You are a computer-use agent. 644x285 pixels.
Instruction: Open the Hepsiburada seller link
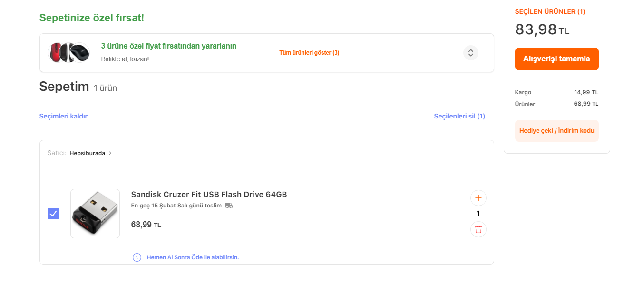[x=87, y=153]
